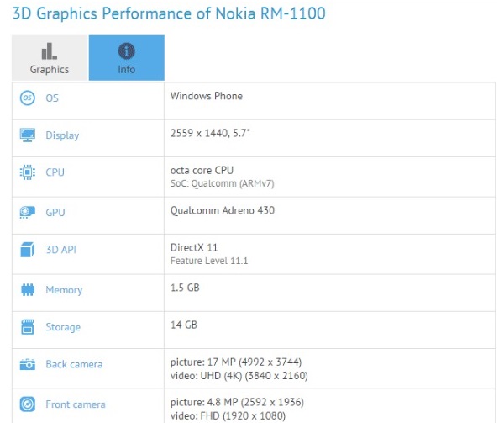Screen dimensions: 504x423
Task: Click the Qualcomm Adreno 430 value
Action: [x=223, y=210]
